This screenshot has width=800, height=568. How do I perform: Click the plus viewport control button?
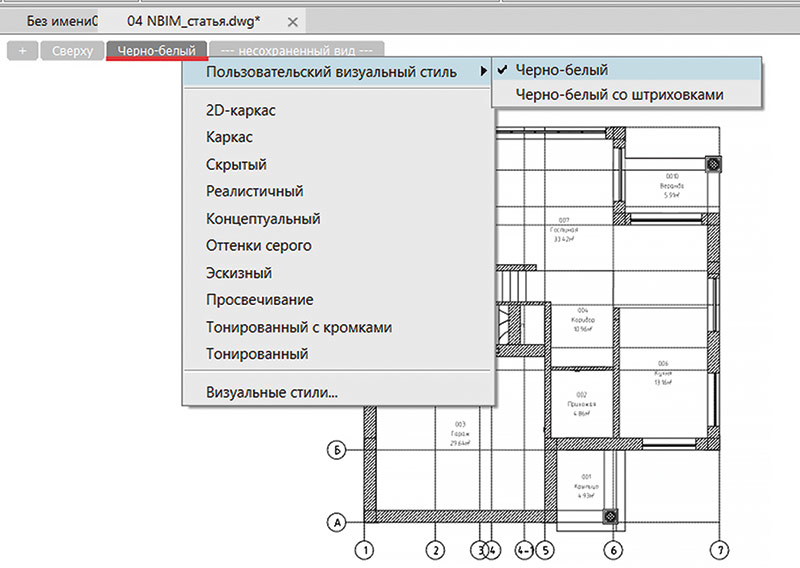click(x=21, y=50)
